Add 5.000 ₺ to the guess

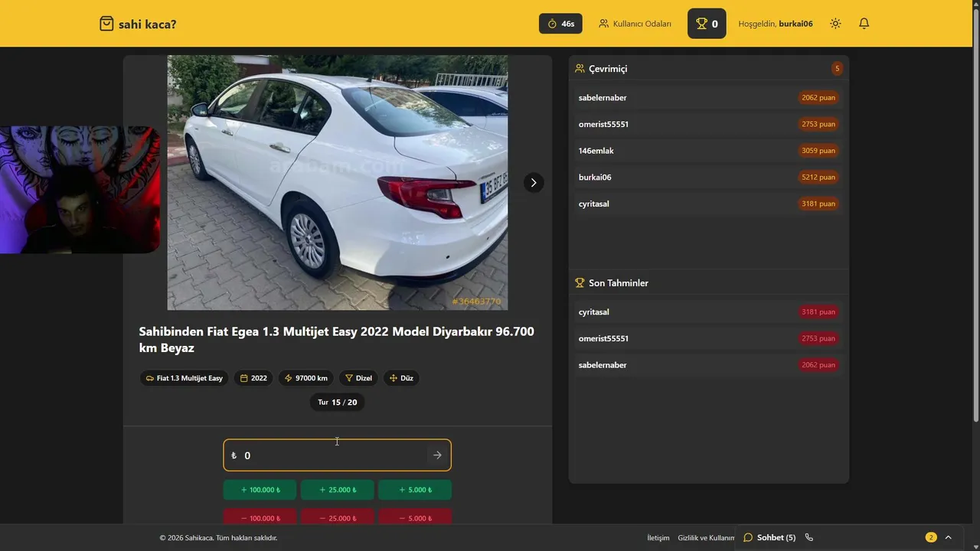tap(414, 490)
